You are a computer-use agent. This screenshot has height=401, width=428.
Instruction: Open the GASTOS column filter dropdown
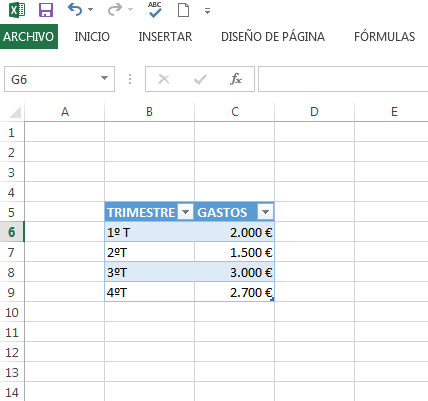(265, 212)
